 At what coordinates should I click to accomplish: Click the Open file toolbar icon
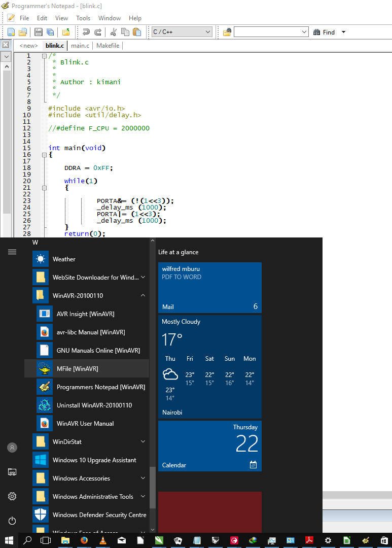click(23, 32)
